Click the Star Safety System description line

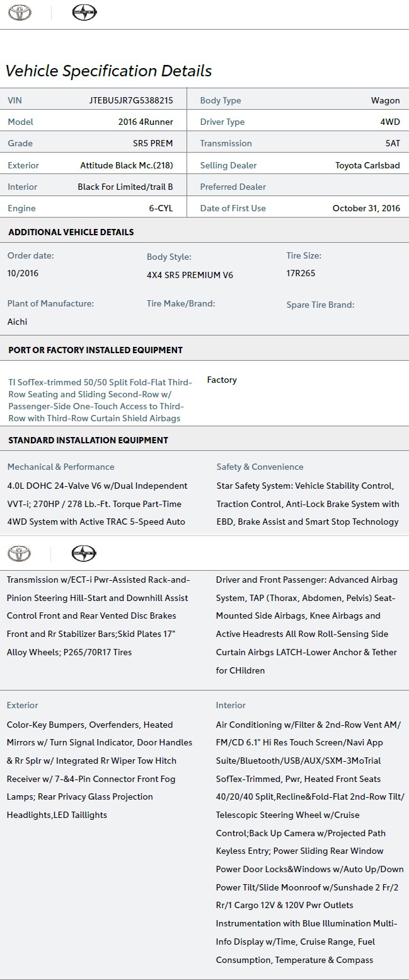click(x=305, y=486)
